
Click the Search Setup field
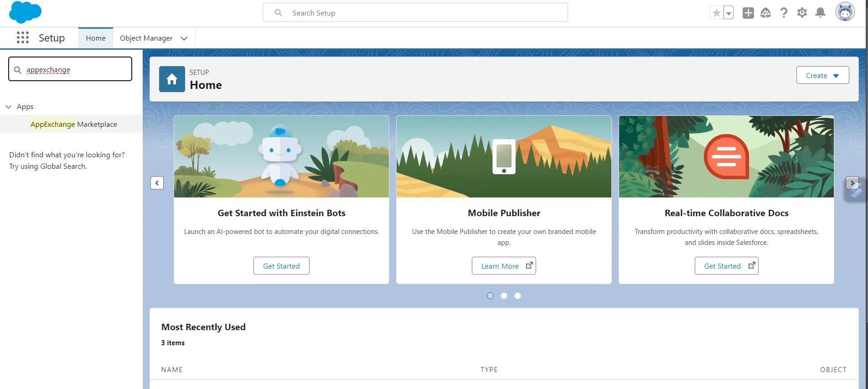pos(415,13)
